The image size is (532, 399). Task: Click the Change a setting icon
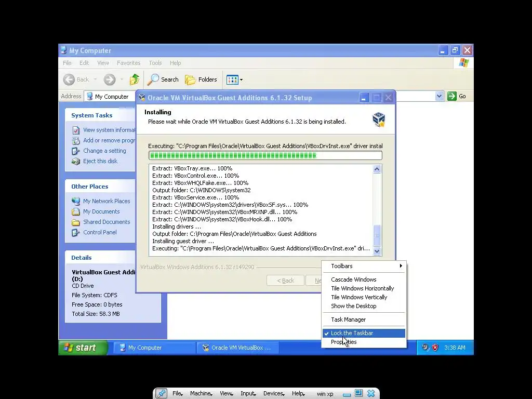click(76, 151)
